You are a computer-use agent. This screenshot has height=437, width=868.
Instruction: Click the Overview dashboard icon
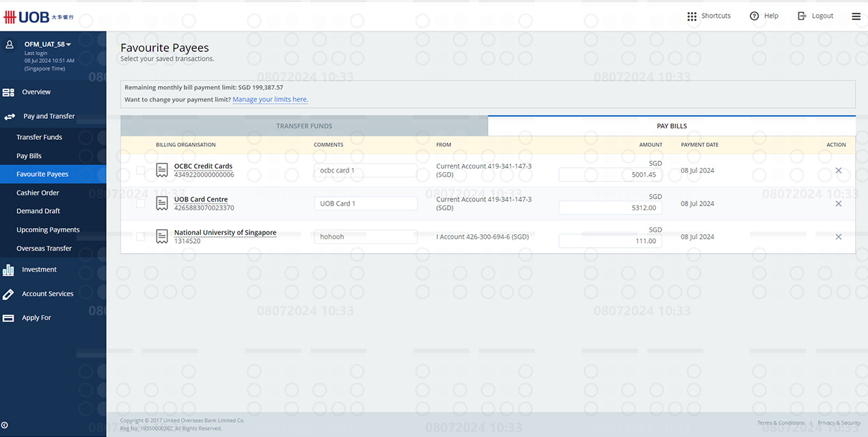[x=8, y=92]
